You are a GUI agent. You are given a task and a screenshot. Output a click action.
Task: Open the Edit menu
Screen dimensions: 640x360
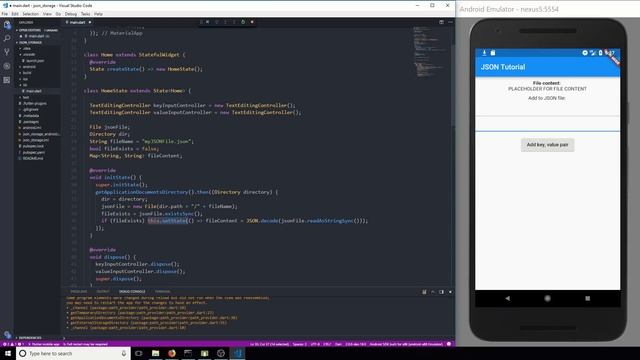click(15, 14)
